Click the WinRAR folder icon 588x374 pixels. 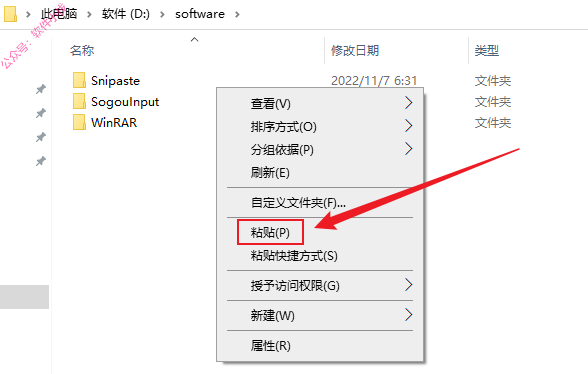click(79, 122)
